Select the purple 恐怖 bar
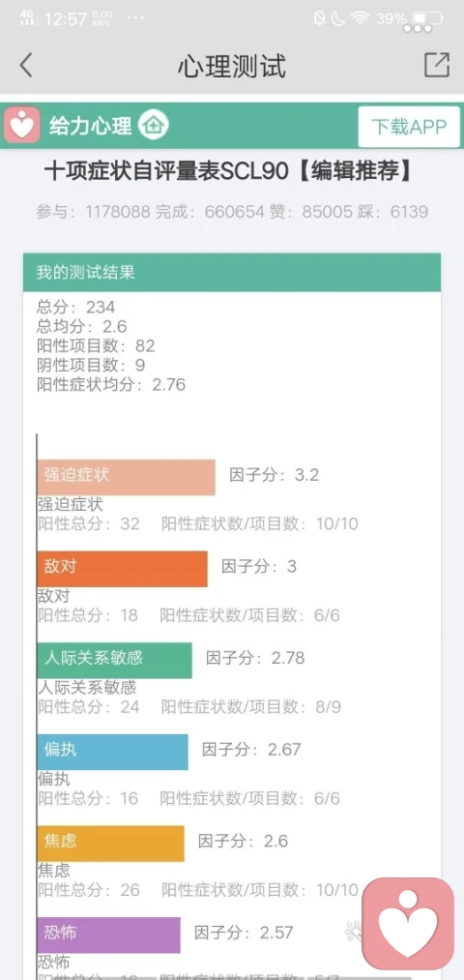 (108, 935)
